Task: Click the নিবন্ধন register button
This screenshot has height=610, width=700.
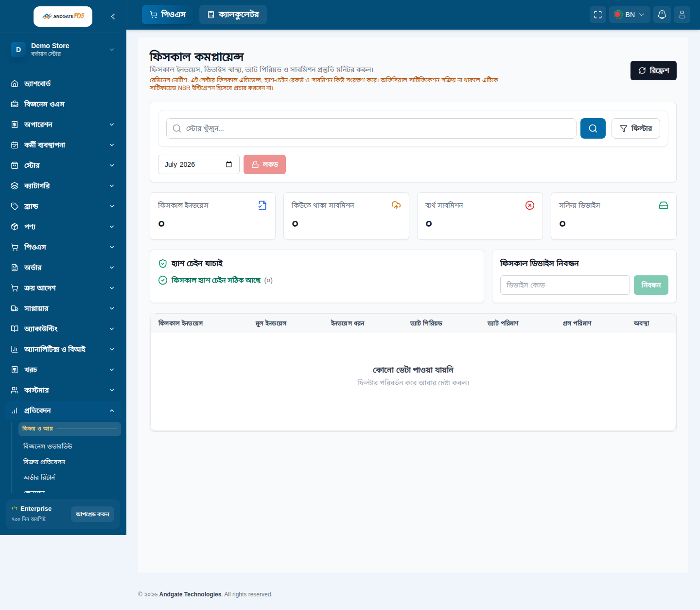Action: coord(651,285)
